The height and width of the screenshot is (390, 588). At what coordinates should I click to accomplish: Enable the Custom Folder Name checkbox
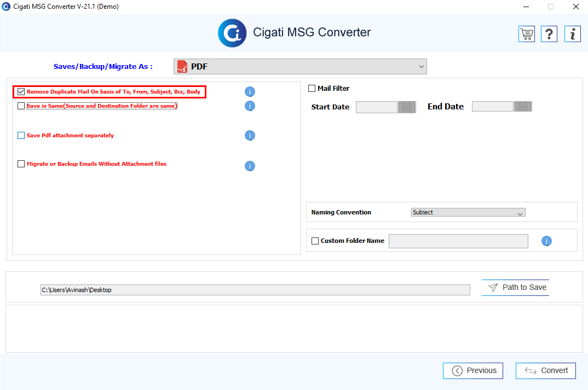(x=315, y=241)
